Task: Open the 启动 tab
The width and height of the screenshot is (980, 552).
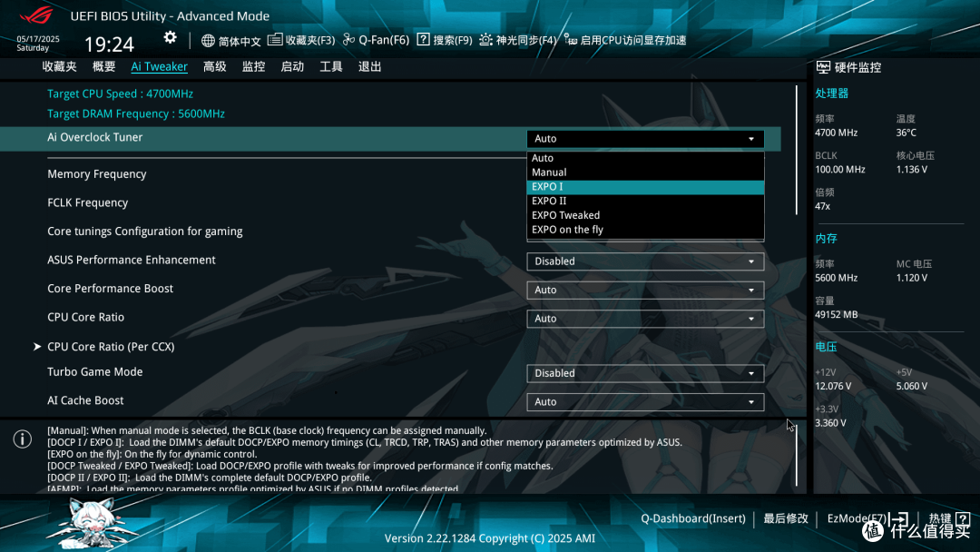Action: pyautogui.click(x=292, y=67)
